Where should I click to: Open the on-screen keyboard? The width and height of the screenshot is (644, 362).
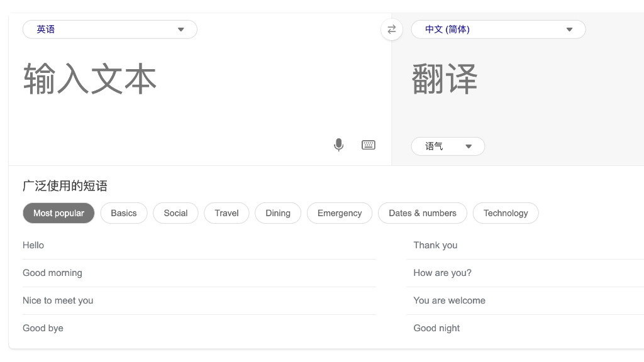[368, 145]
